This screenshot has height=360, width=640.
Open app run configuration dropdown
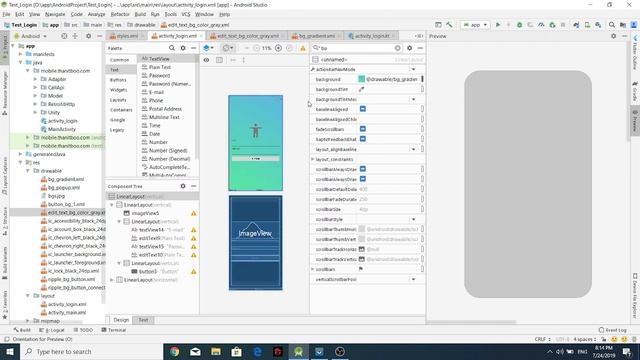tap(475, 25)
